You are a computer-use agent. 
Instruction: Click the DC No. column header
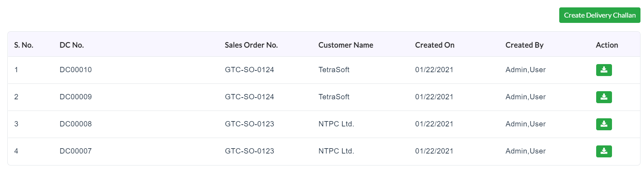tap(72, 45)
